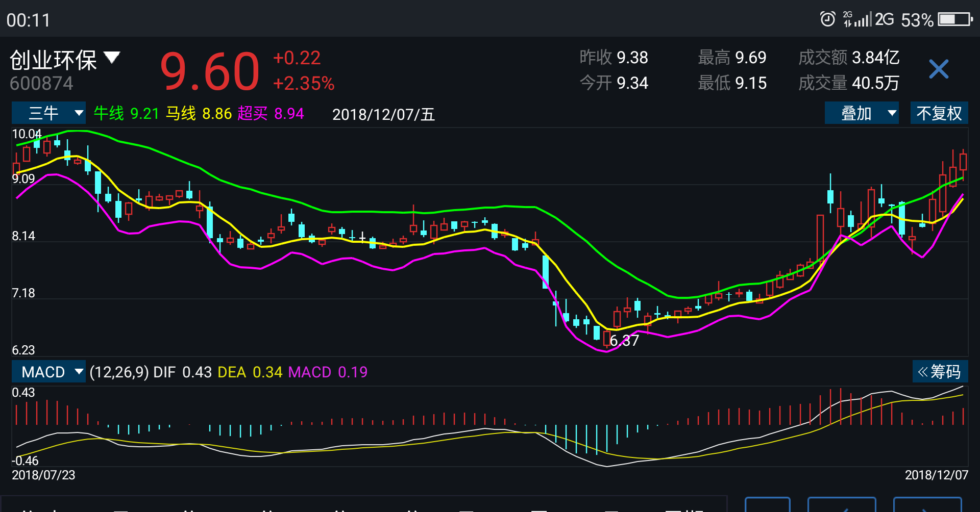Tap the alarm clock status icon
The image size is (980, 512).
click(x=827, y=19)
